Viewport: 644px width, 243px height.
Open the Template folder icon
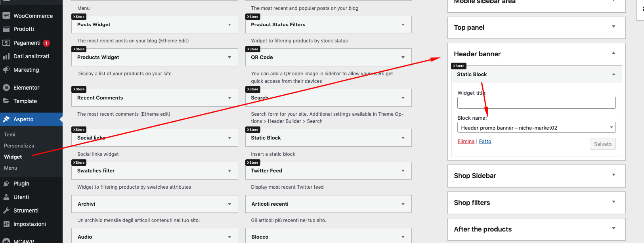[6, 101]
